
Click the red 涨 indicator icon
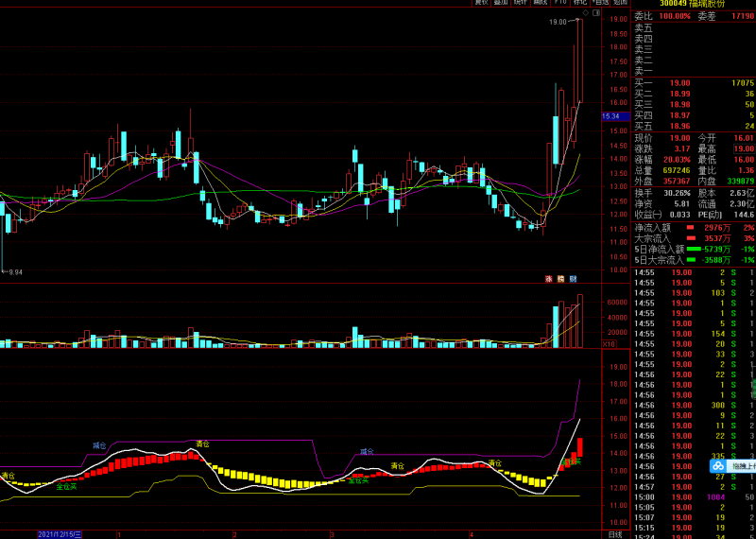tap(547, 279)
